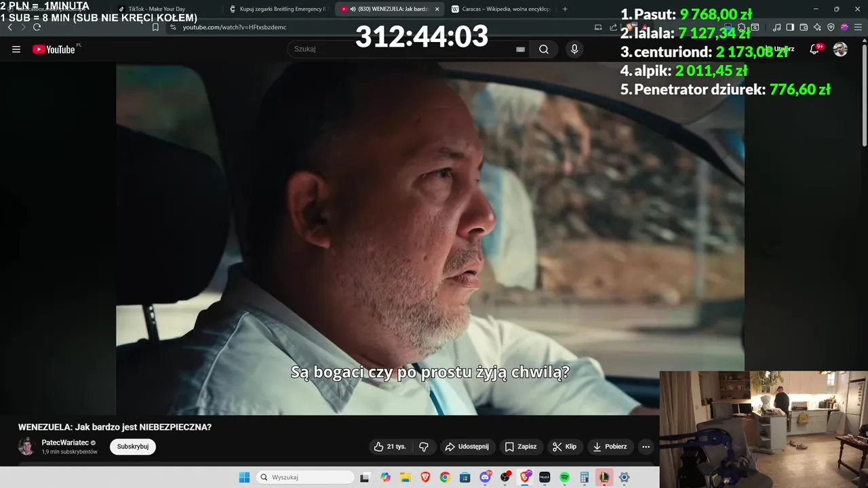Open Discord from the taskbar
The image size is (868, 488).
(486, 477)
